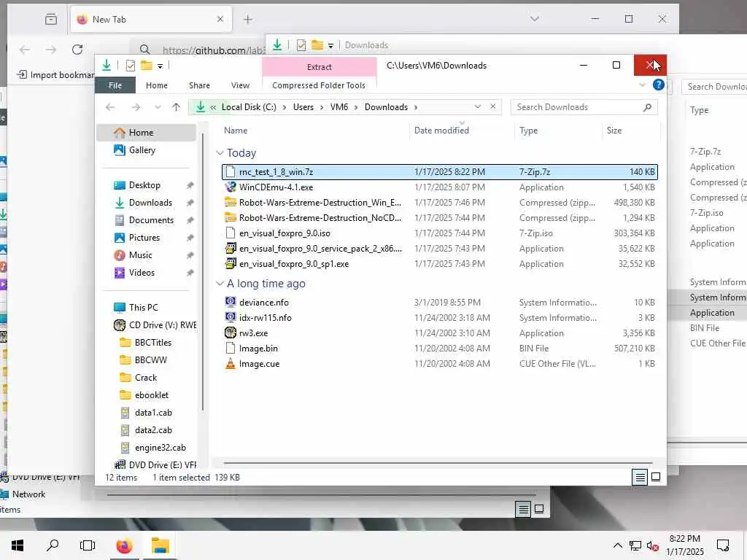This screenshot has height=560, width=747.
Task: Go forward using the Forward arrow
Action: click(136, 107)
